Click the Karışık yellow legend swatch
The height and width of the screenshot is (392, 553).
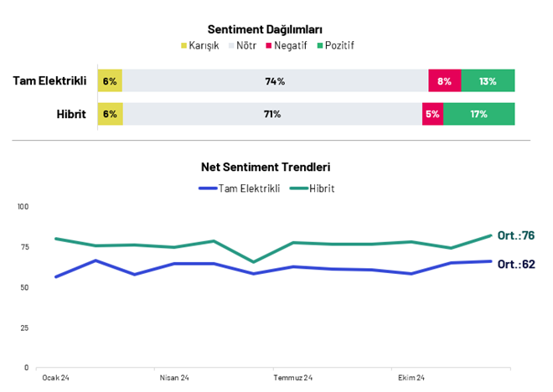(x=184, y=45)
